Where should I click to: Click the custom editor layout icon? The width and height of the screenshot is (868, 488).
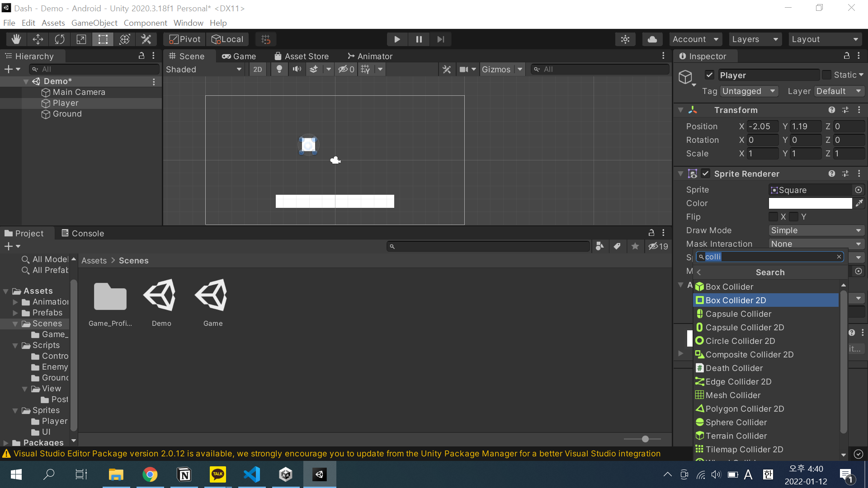pyautogui.click(x=825, y=39)
